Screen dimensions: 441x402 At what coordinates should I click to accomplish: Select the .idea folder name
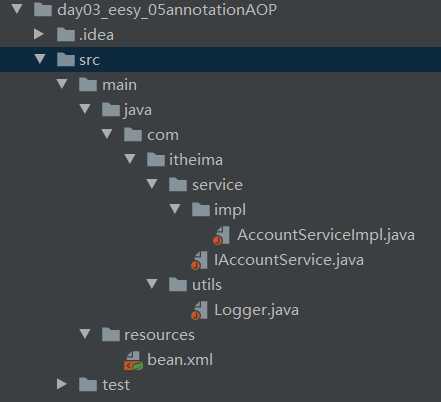[96, 35]
